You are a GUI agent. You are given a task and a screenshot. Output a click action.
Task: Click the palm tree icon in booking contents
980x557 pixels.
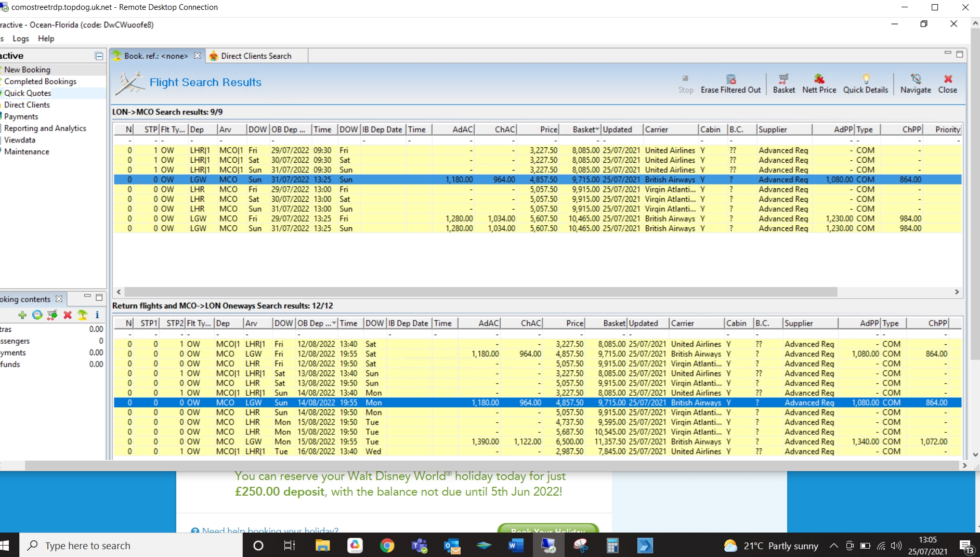(x=82, y=315)
